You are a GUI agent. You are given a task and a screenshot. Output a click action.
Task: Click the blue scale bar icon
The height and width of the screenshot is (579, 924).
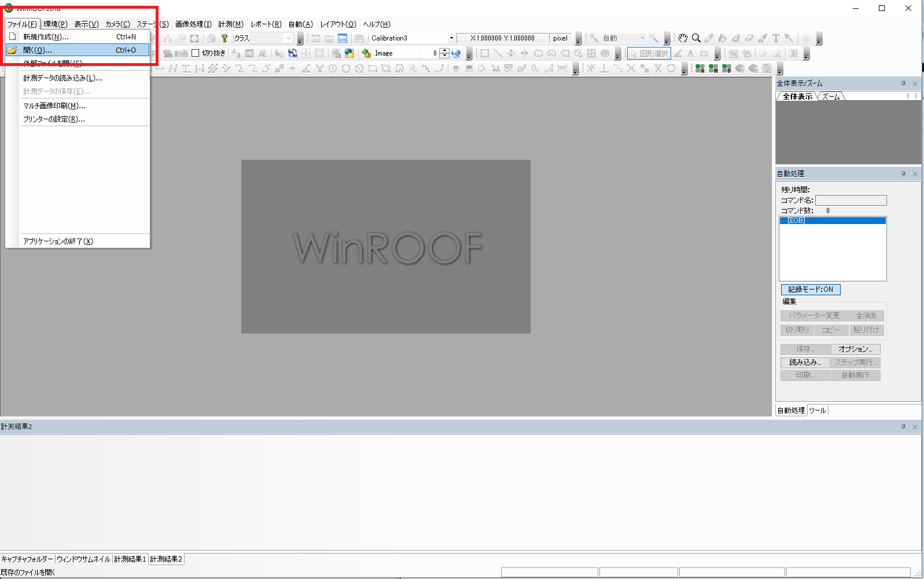click(343, 38)
